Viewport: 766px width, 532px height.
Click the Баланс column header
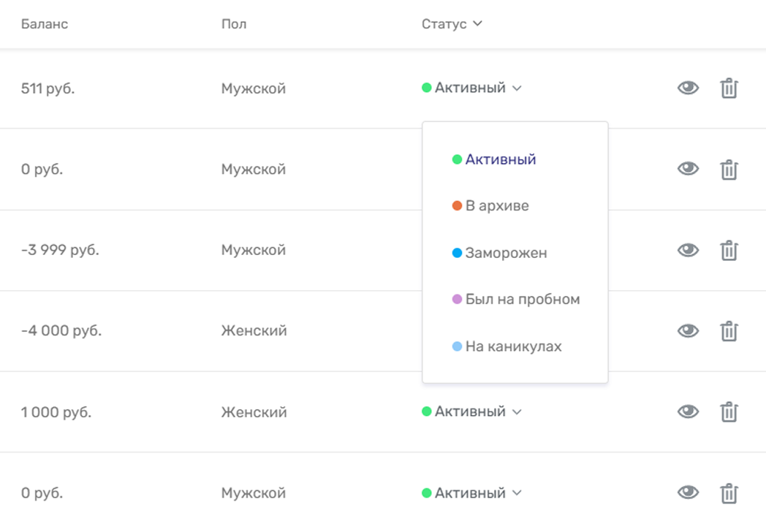pos(45,24)
